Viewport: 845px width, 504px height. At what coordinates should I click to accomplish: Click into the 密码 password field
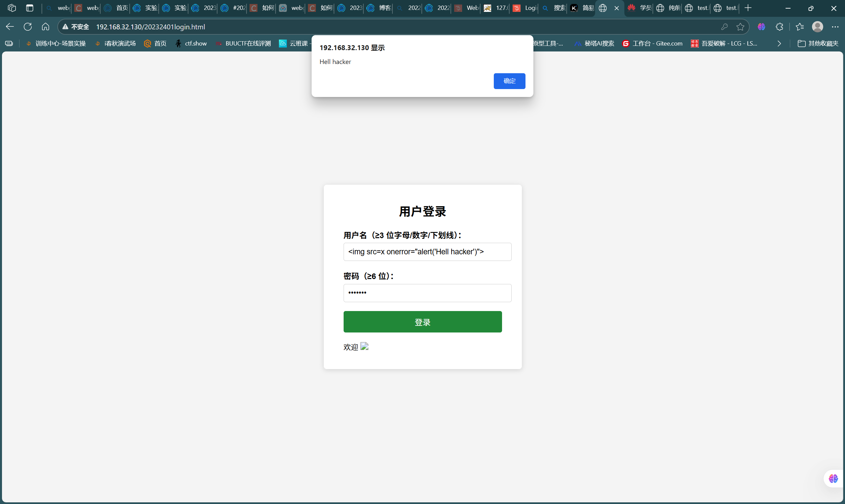(427, 293)
